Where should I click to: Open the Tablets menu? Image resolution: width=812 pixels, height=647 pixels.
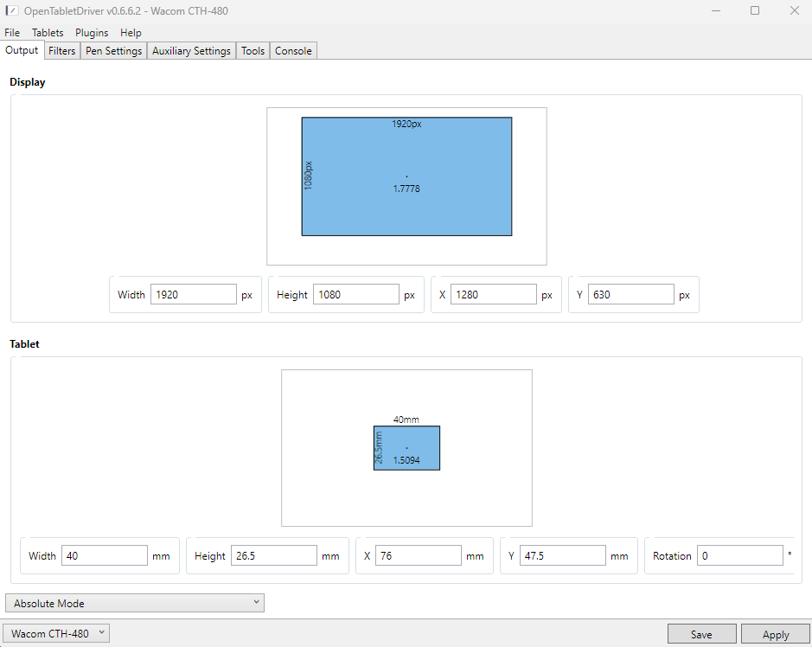(48, 33)
